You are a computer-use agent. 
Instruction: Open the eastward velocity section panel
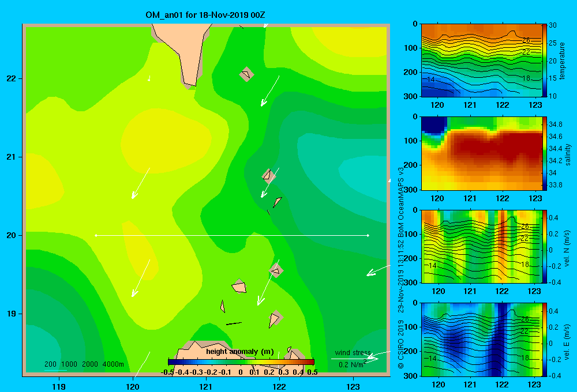point(481,340)
